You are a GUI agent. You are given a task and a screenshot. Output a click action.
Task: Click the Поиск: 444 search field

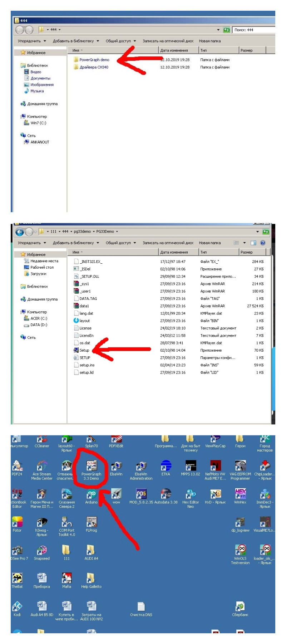click(x=254, y=30)
